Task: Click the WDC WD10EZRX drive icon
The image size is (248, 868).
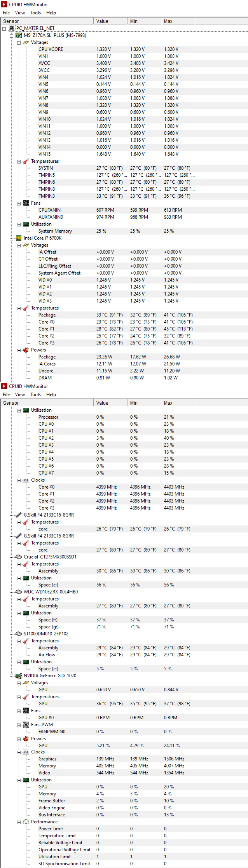Action: point(18,592)
